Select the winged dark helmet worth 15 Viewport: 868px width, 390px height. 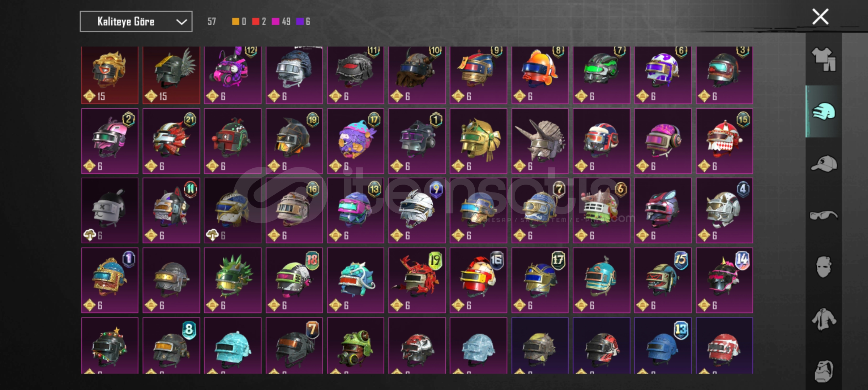171,75
